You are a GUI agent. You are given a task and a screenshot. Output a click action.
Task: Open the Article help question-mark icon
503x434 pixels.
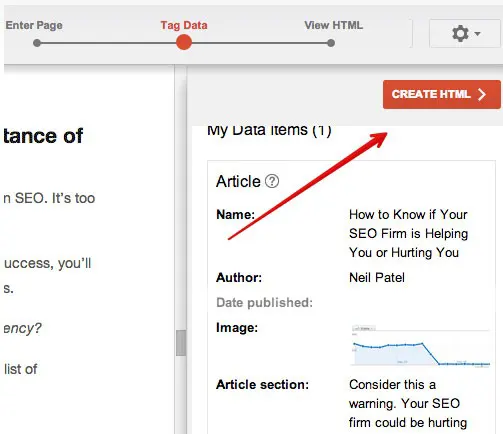tap(272, 182)
